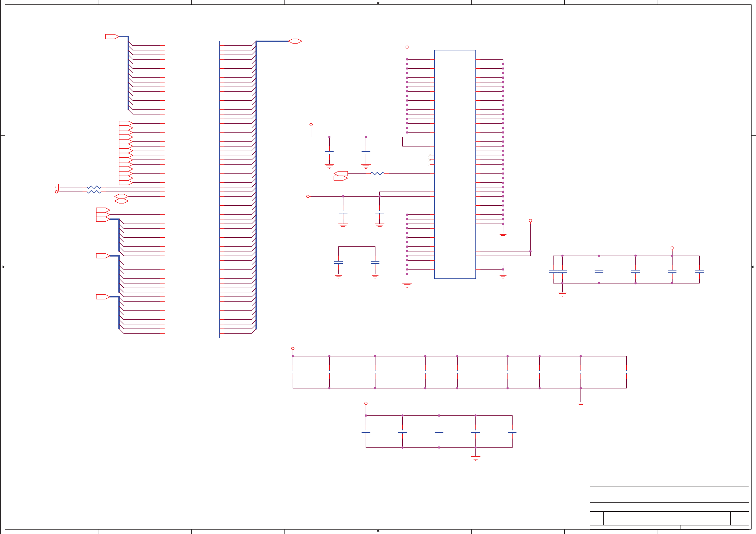Click the power circle above the right IC
This screenshot has width=756, height=534.
pos(407,47)
